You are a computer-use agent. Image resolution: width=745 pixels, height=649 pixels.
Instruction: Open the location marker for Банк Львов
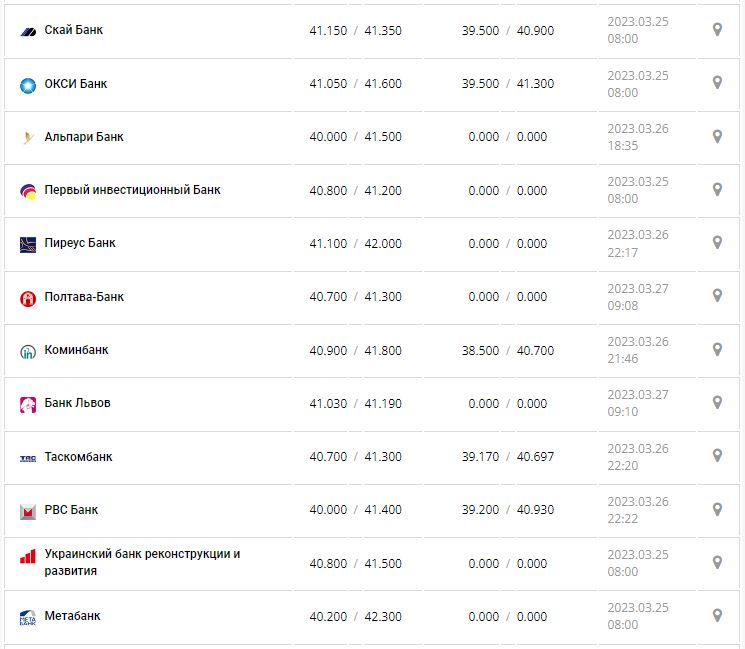pos(717,402)
